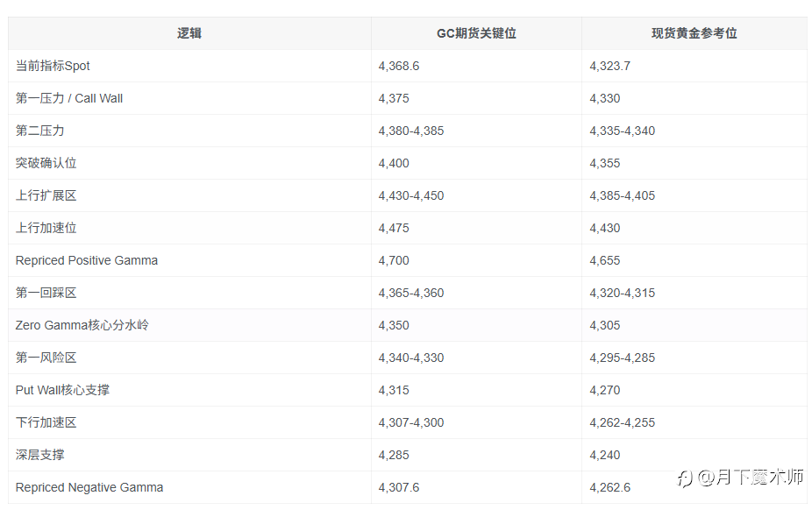Select the 第二压力 row label

(39, 131)
